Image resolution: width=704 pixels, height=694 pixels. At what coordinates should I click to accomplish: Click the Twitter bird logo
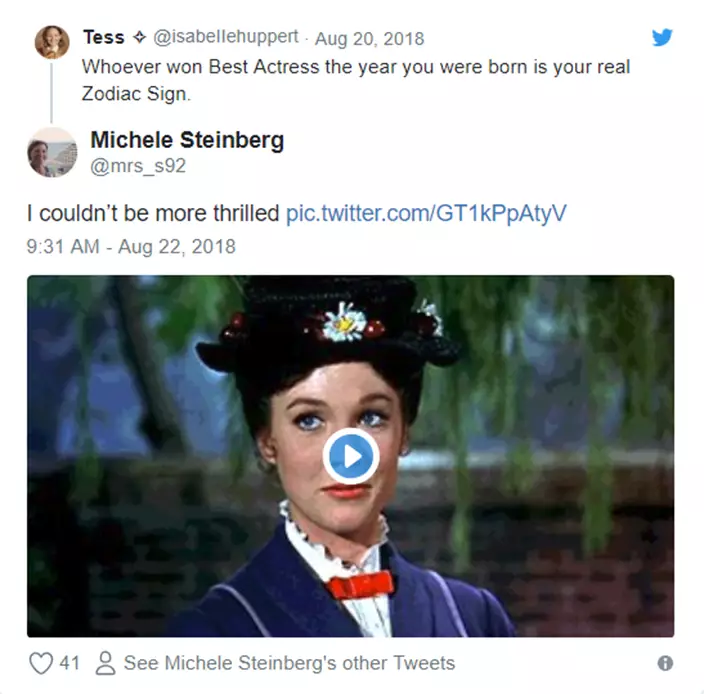coord(661,38)
